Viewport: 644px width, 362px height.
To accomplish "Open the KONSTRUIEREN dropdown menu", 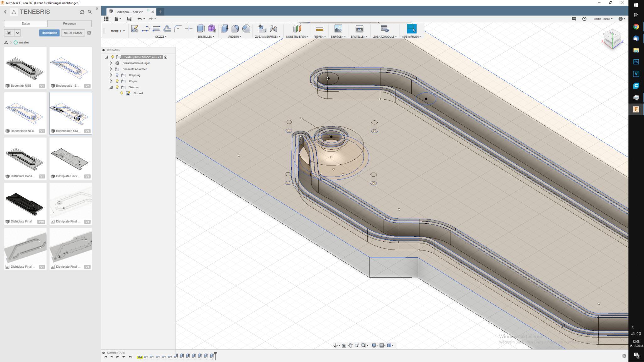I will pyautogui.click(x=297, y=37).
